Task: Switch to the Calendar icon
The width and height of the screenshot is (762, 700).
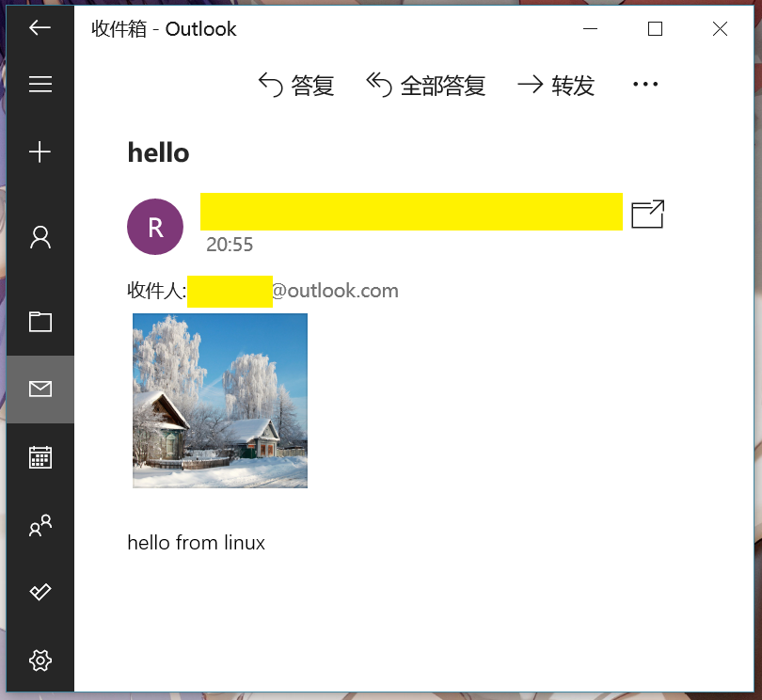Action: [x=40, y=457]
